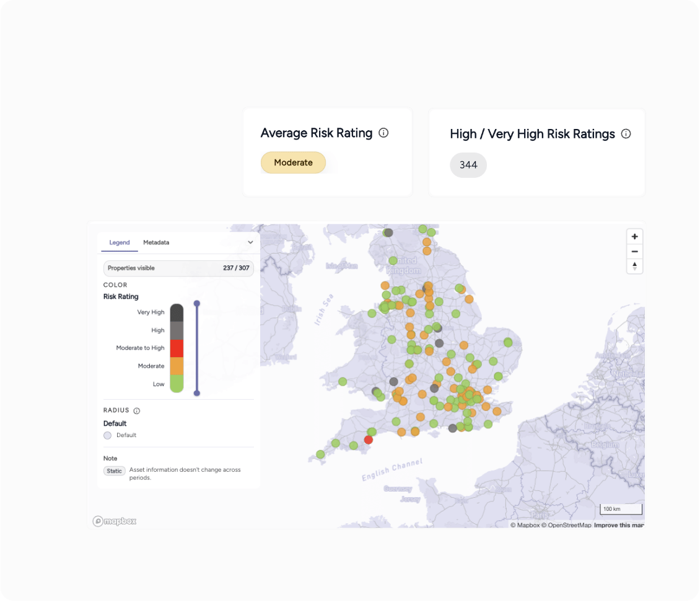Click the 'Low' legend label
The height and width of the screenshot is (602, 700).
(x=159, y=384)
